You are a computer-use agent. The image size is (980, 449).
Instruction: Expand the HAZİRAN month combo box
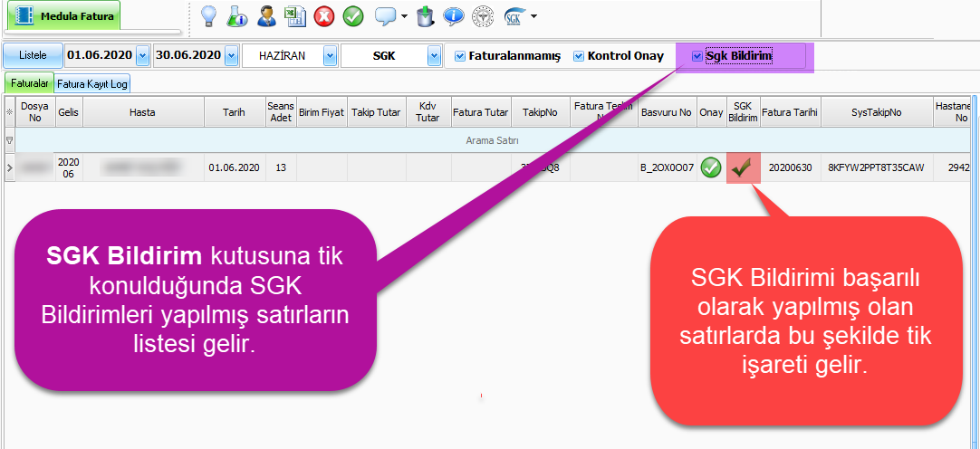[330, 56]
